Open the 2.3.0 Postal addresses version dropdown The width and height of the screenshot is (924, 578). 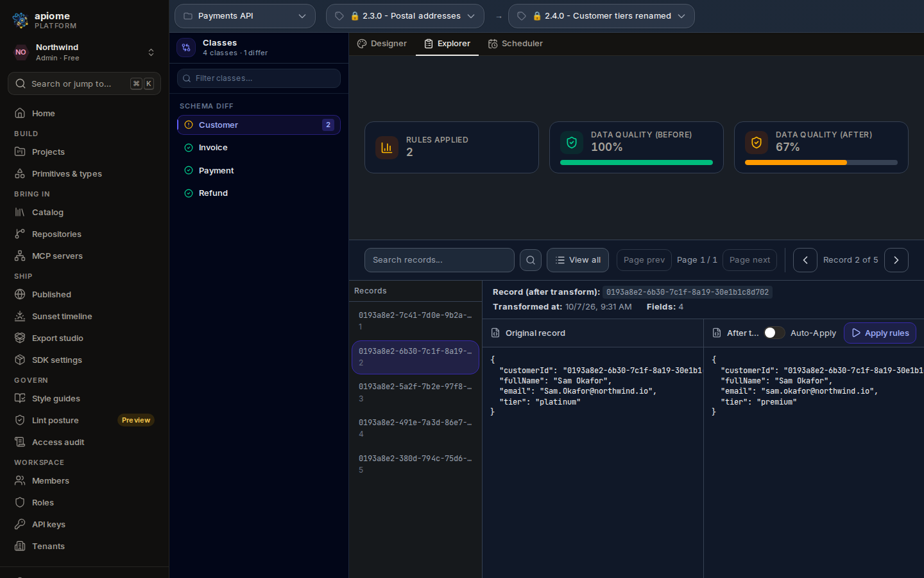405,16
